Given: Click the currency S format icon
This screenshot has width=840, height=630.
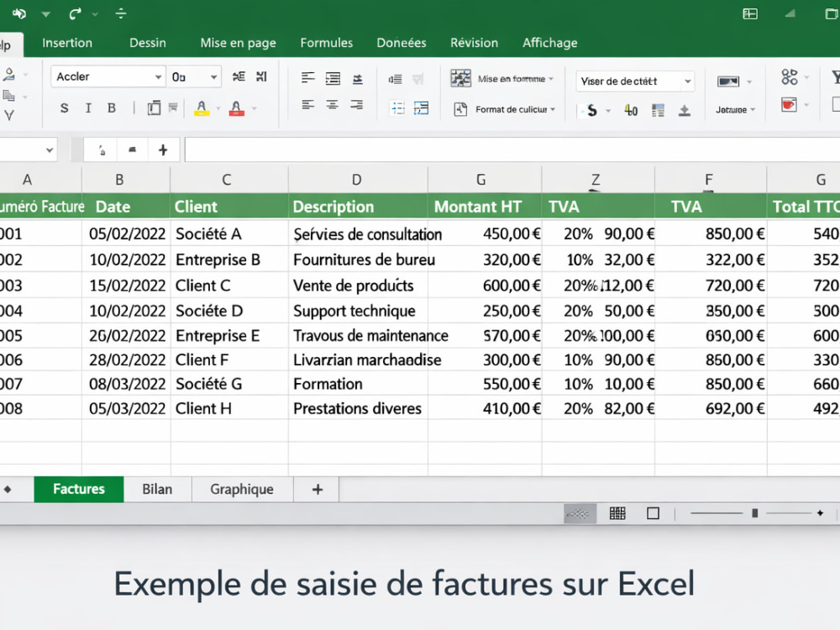Looking at the screenshot, I should pyautogui.click(x=591, y=110).
